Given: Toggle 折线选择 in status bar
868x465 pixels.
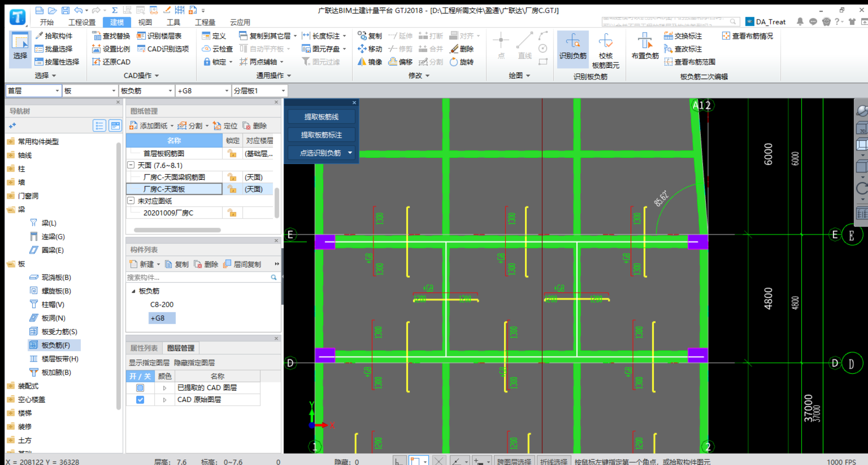Looking at the screenshot, I should [553, 461].
